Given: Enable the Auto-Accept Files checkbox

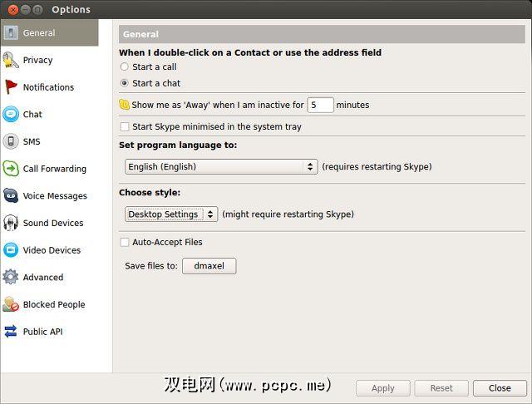Looking at the screenshot, I should click(125, 242).
